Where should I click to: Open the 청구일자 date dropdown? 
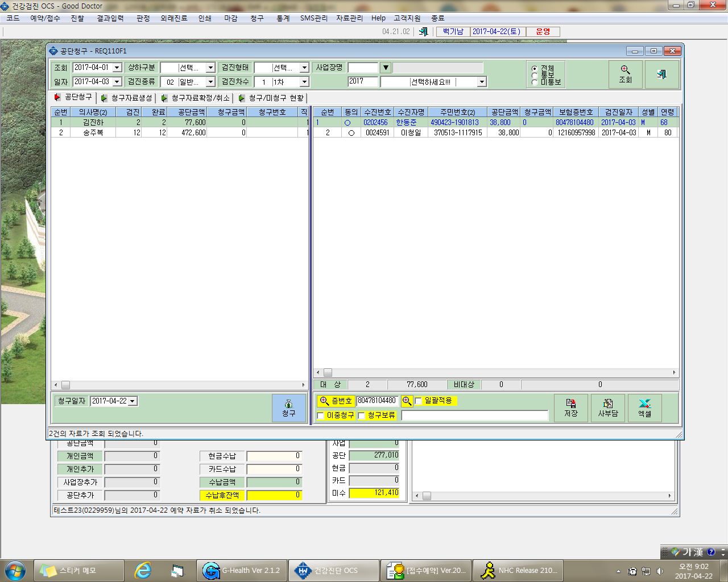point(133,401)
